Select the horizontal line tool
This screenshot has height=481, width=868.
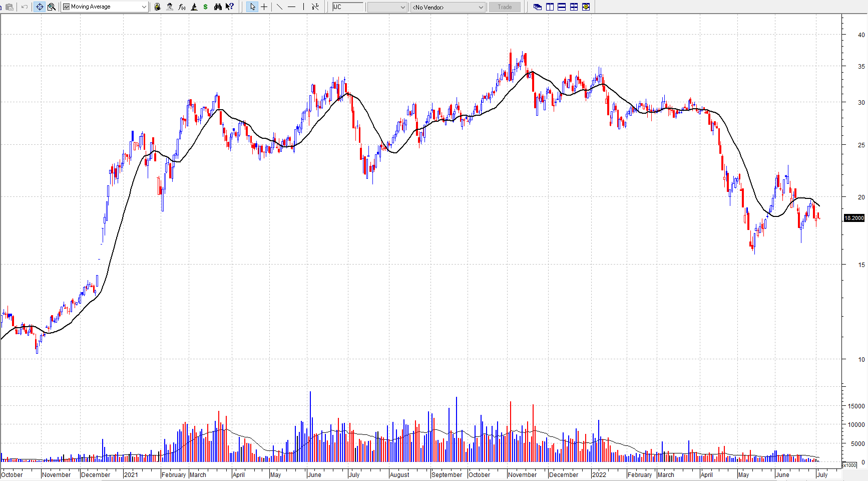[291, 7]
